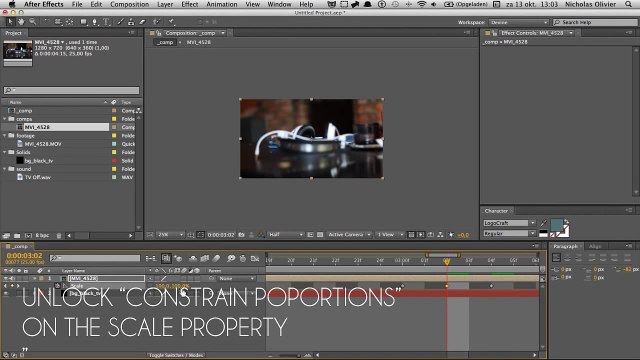Toggle Draft 3D in the timeline
This screenshot has width=640, height=360.
click(178, 258)
